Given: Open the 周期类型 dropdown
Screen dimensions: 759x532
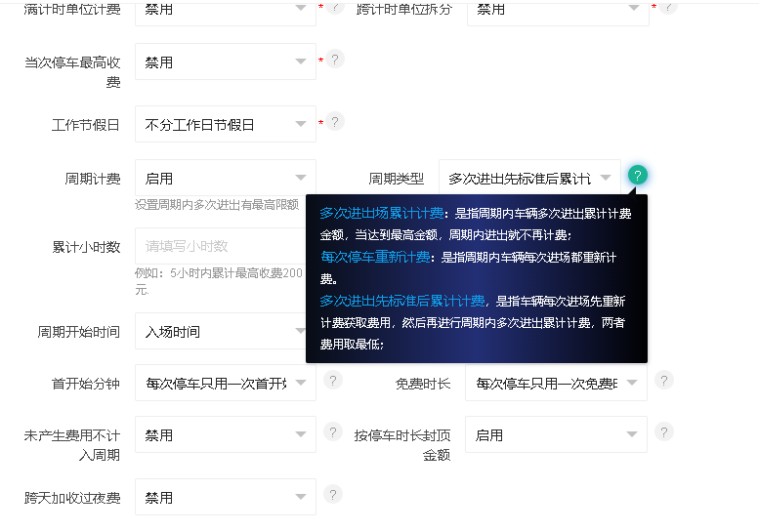Looking at the screenshot, I should coord(529,178).
